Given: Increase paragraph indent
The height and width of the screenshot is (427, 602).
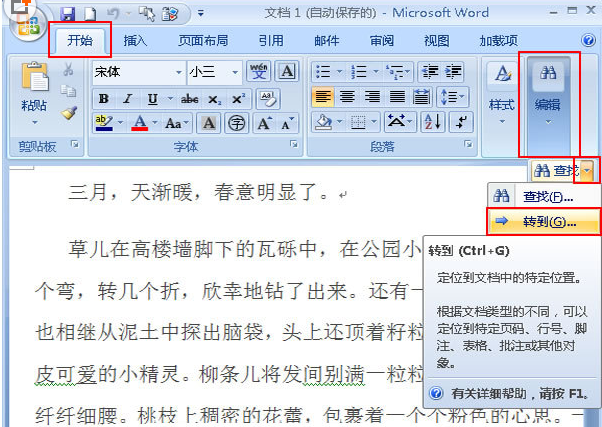Looking at the screenshot, I should [x=453, y=71].
